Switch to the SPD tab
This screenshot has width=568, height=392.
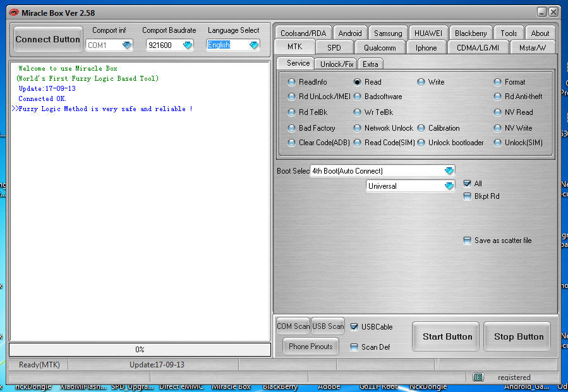[x=334, y=47]
